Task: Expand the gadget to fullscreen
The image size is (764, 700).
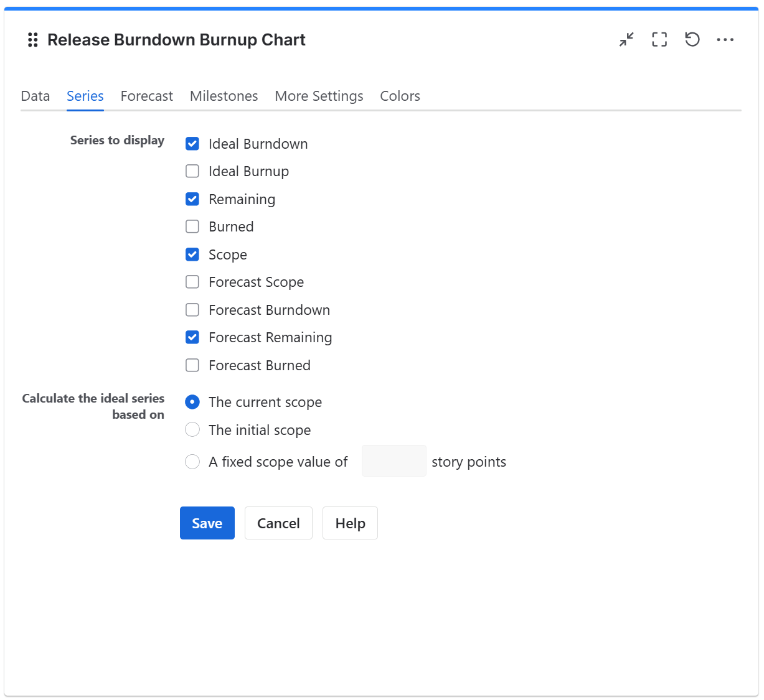Action: coord(659,39)
